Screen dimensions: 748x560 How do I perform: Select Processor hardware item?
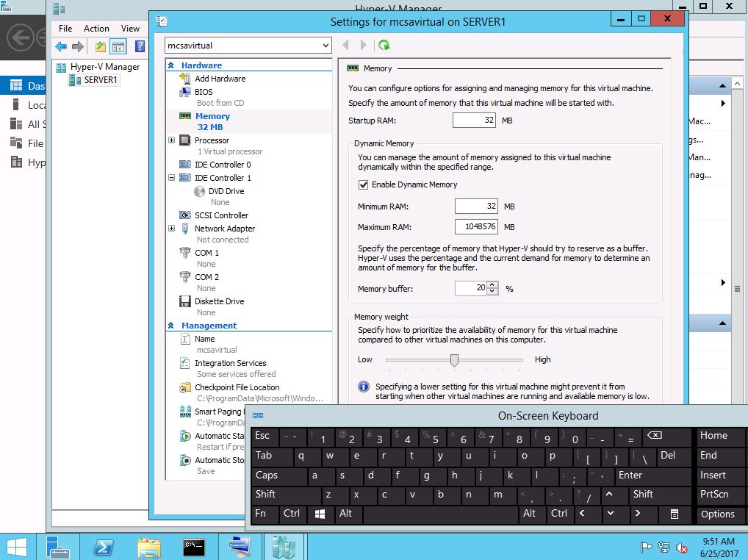point(212,140)
